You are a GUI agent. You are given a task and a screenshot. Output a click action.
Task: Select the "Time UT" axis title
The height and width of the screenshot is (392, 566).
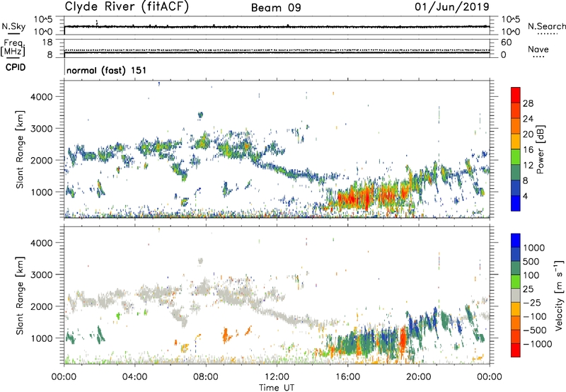point(277,388)
